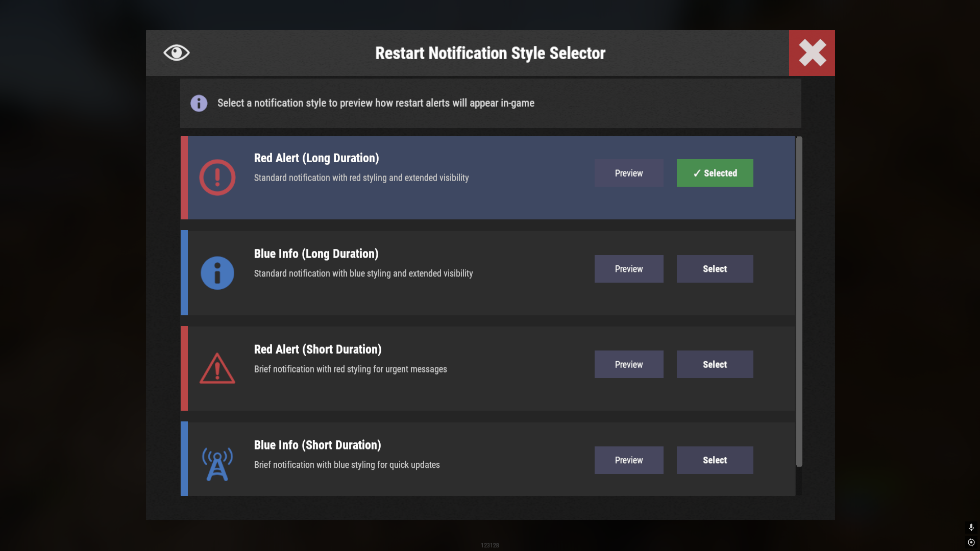The height and width of the screenshot is (551, 980).
Task: Click the green Selected button
Action: click(x=715, y=173)
